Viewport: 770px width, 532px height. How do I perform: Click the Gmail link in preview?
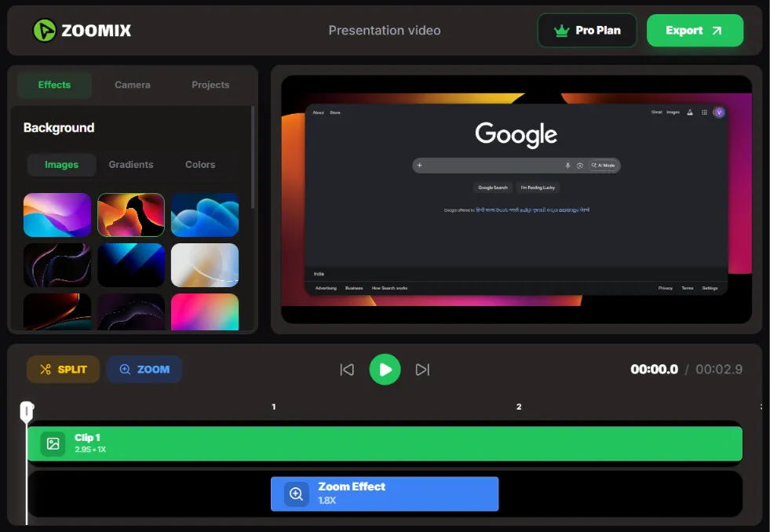pyautogui.click(x=656, y=112)
